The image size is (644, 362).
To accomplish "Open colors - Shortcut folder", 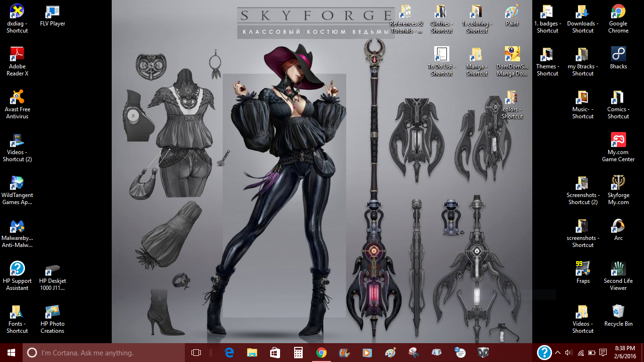I will pyautogui.click(x=512, y=105).
